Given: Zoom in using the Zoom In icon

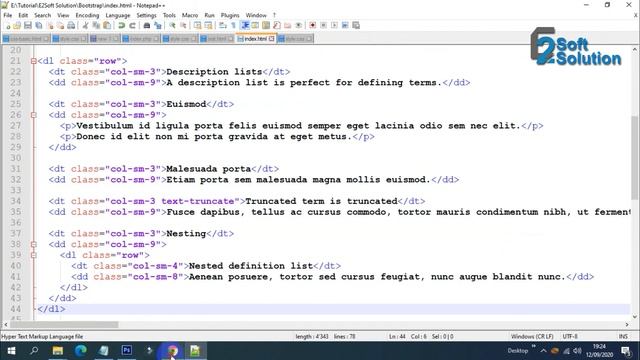Looking at the screenshot, I should pos(172,25).
